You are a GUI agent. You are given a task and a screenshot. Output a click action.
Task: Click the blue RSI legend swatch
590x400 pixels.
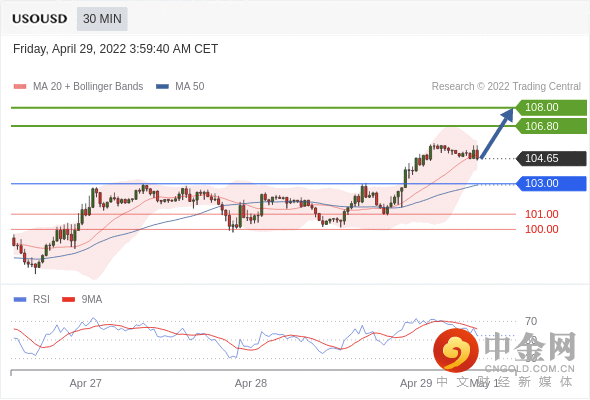tap(20, 300)
